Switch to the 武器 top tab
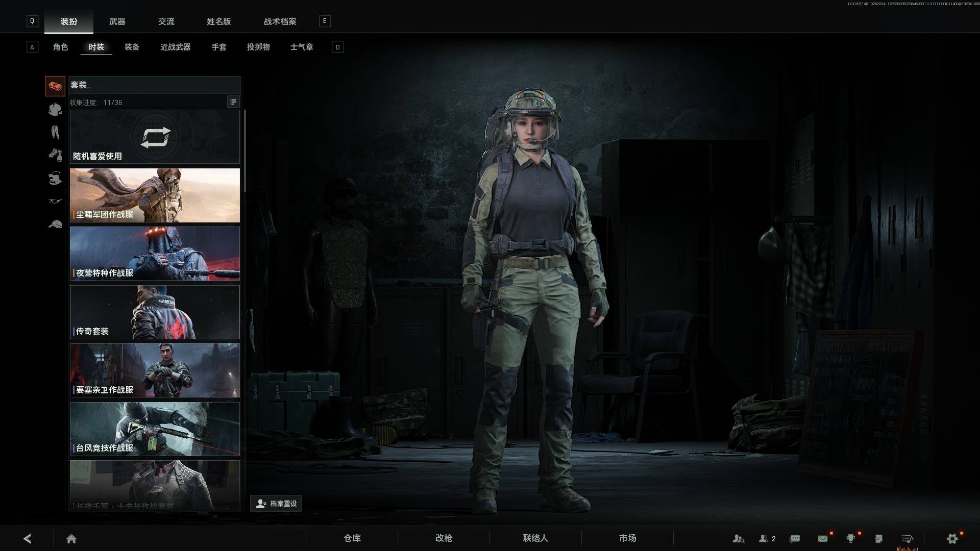This screenshot has width=980, height=551. (117, 21)
